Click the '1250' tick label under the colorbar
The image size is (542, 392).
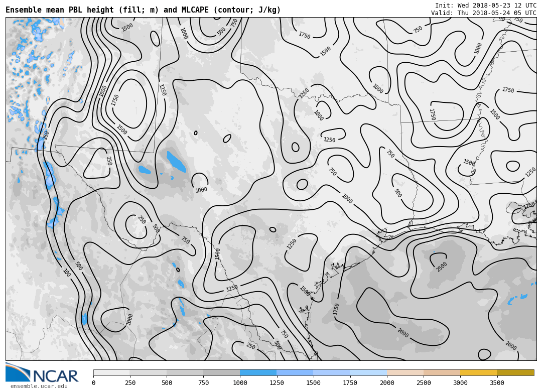277,382
